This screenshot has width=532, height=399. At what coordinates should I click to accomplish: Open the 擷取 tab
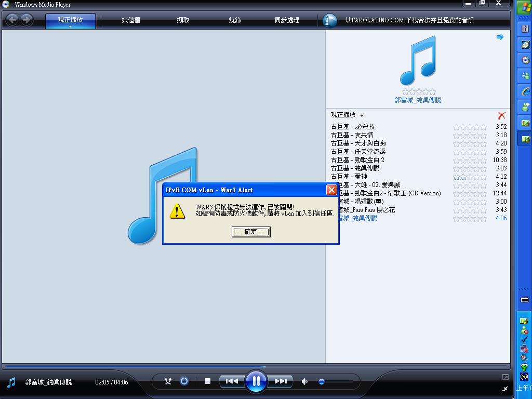tap(183, 20)
